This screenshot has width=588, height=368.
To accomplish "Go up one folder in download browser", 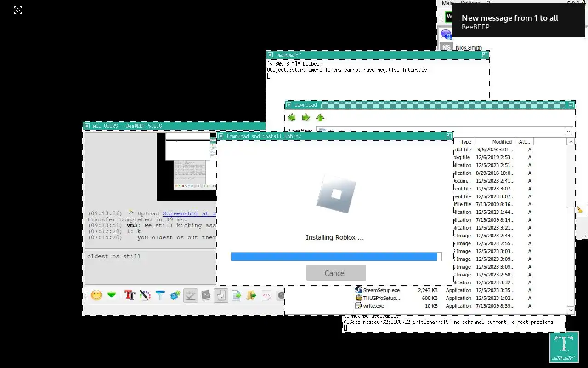I will pos(320,118).
